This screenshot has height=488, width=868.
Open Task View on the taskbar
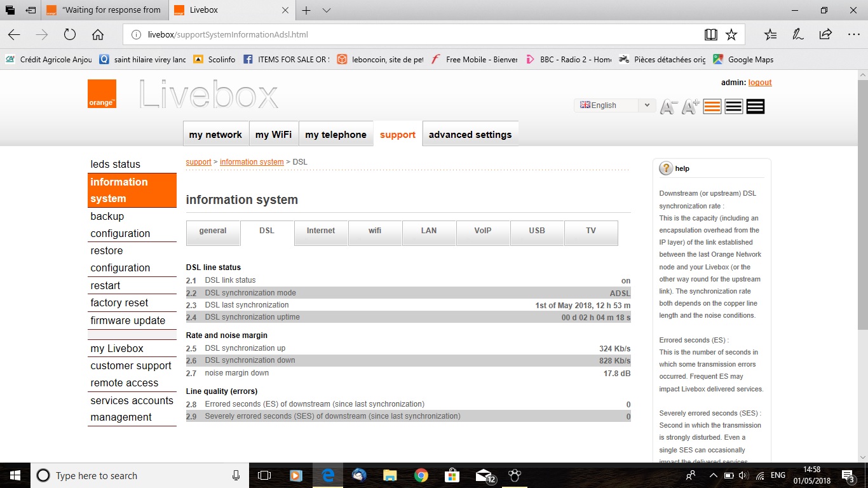[264, 475]
